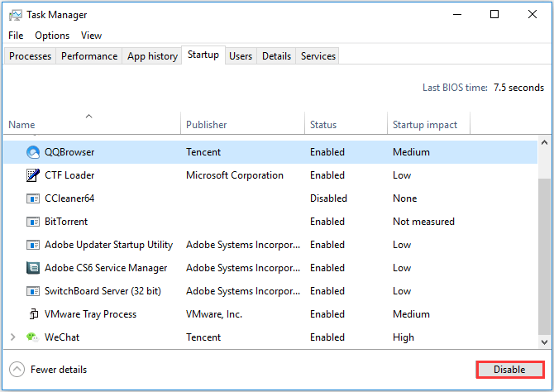
Task: Select the VMware Tray Process icon
Action: point(33,314)
